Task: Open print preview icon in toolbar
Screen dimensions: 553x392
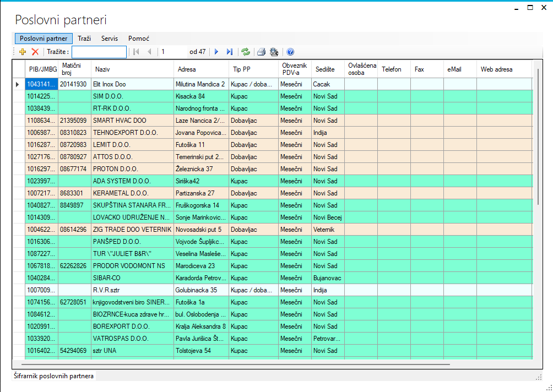Action: (274, 52)
